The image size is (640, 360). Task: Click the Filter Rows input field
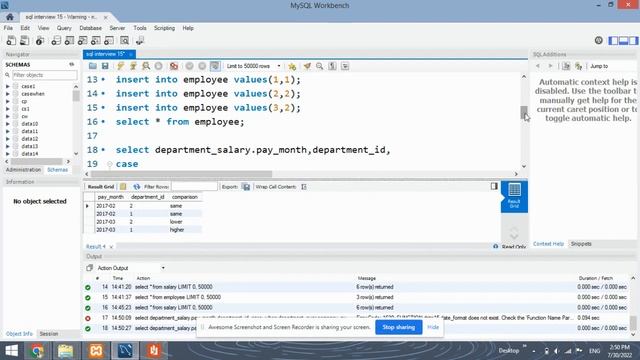[194, 187]
